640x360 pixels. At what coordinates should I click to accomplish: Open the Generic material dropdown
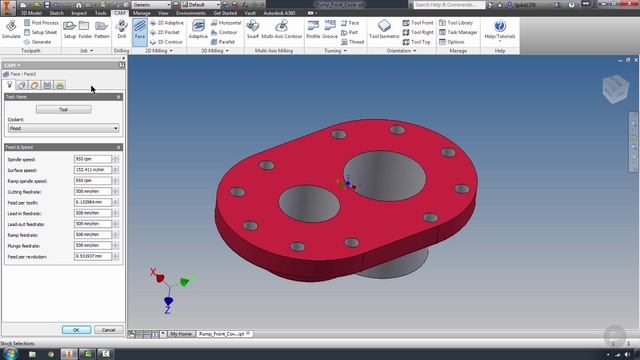(151, 4)
